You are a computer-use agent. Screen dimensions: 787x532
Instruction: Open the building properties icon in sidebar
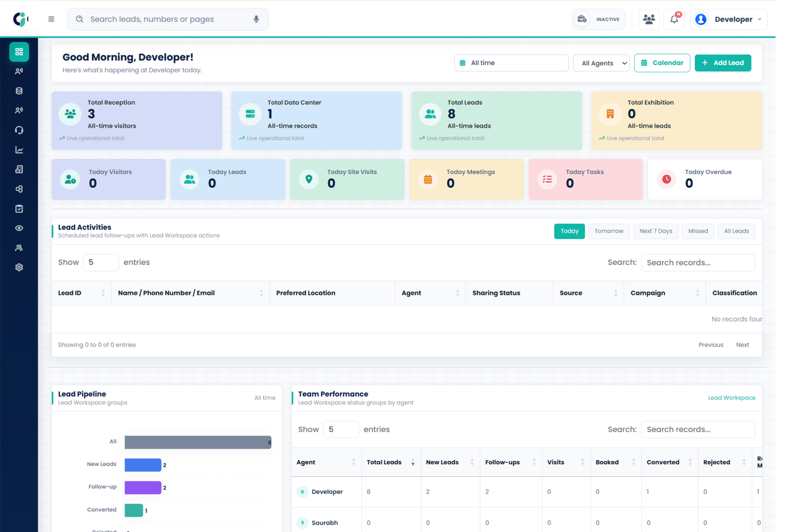tap(19, 169)
